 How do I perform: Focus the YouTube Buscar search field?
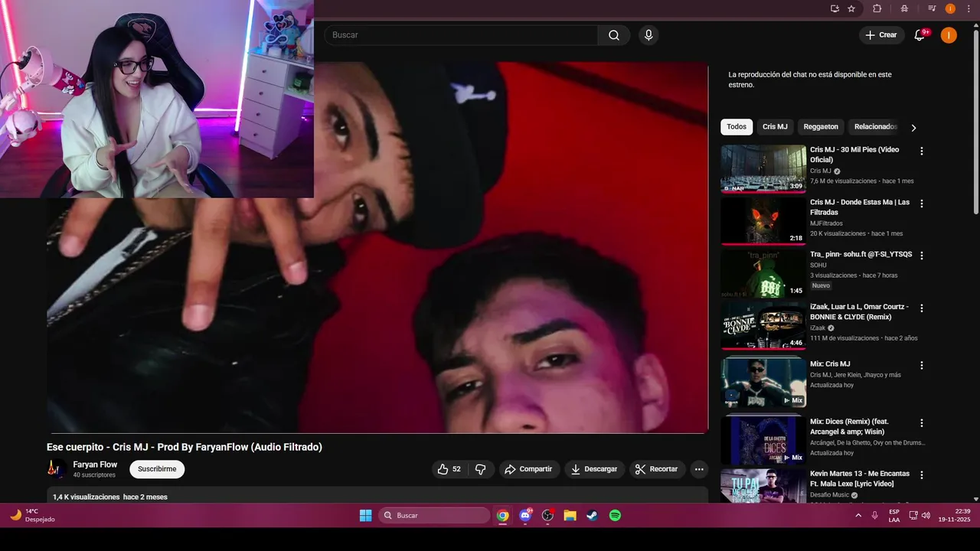pos(461,35)
